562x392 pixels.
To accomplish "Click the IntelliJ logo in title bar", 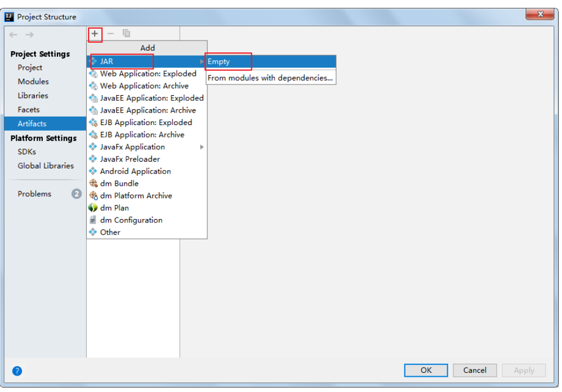I will coord(9,17).
